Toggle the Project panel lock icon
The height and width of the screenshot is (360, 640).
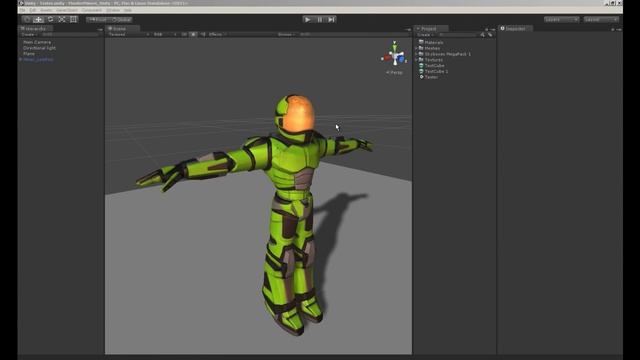pos(487,29)
